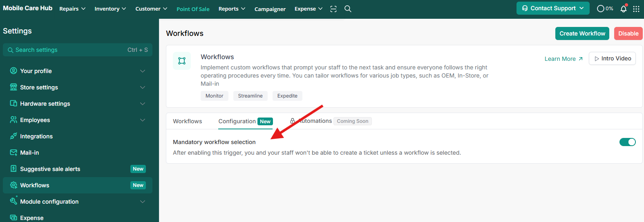Switch to the Workflows tab
Image resolution: width=644 pixels, height=222 pixels.
pyautogui.click(x=187, y=121)
